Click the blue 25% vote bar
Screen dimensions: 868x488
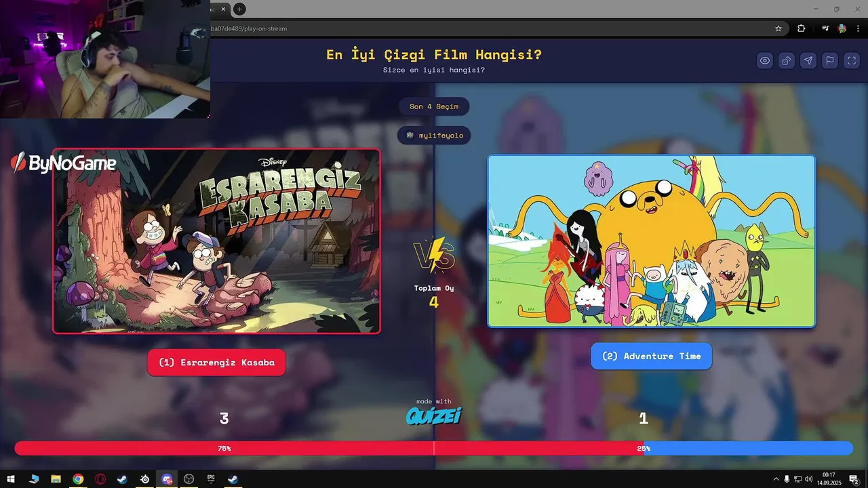[748, 449]
